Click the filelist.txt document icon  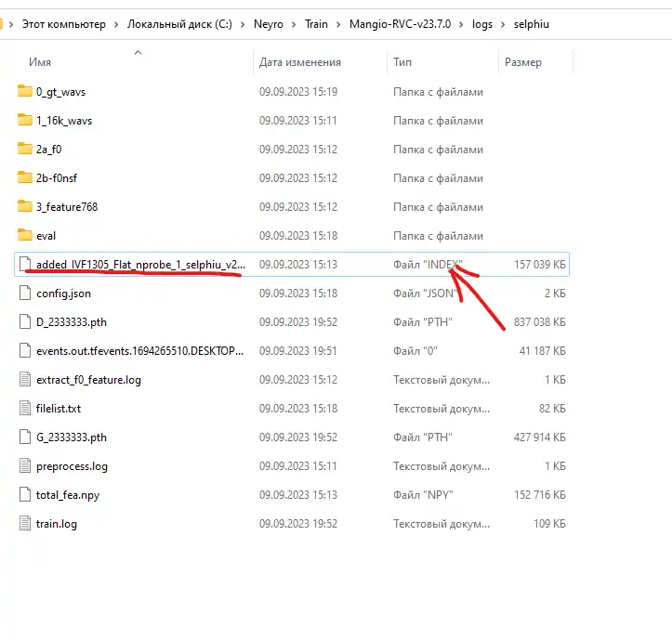pos(25,408)
